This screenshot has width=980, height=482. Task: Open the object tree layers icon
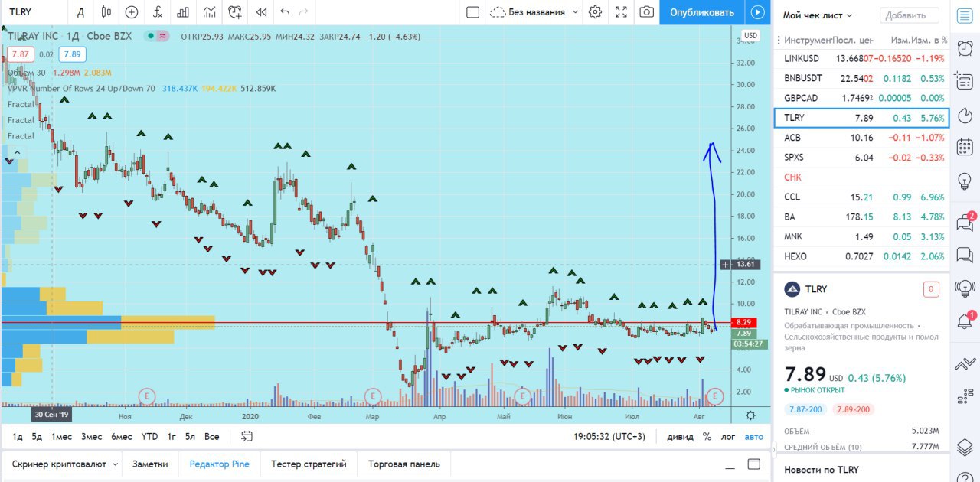coord(965,446)
